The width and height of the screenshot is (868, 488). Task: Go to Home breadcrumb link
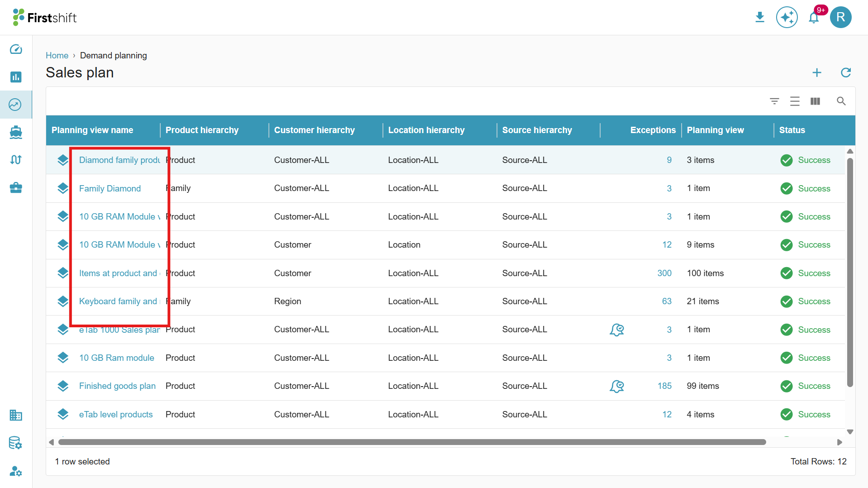(x=57, y=55)
